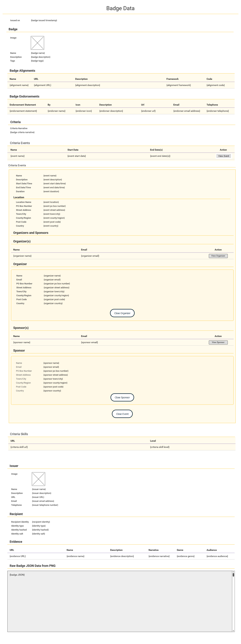Click the {evidence name} cell
241x644 pixels.
pos(75,556)
